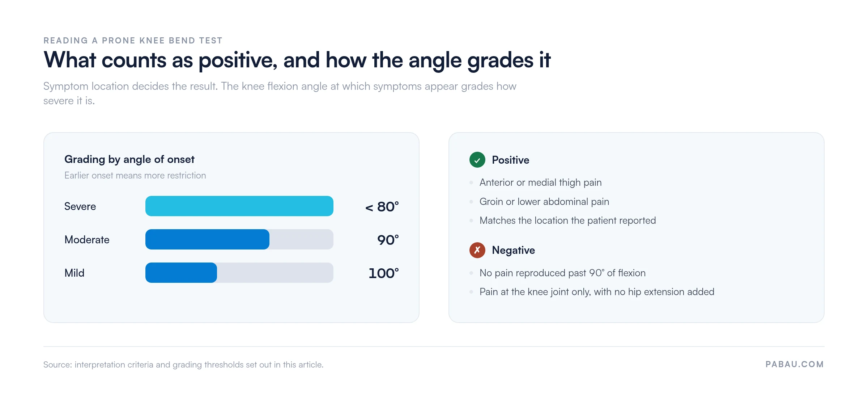Click the red Negative cross icon
The width and height of the screenshot is (868, 407).
[x=477, y=250]
